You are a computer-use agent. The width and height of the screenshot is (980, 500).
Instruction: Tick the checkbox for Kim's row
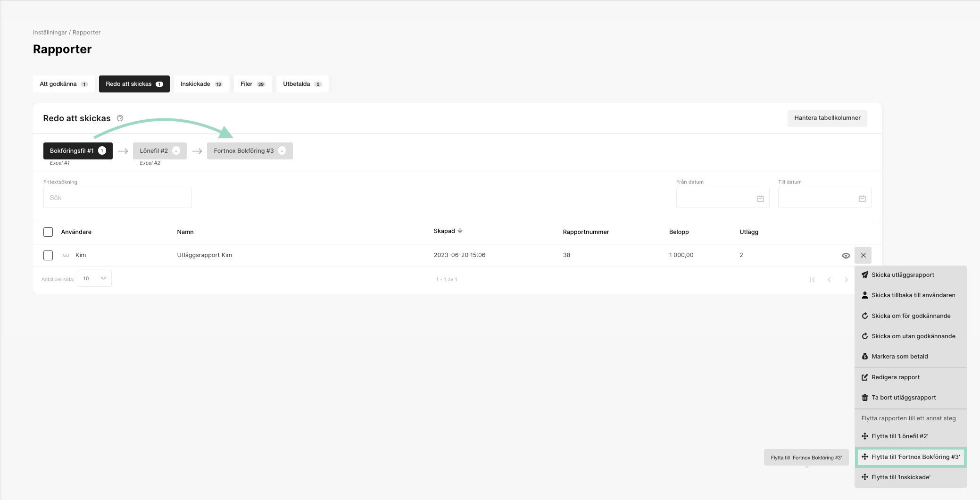tap(48, 255)
